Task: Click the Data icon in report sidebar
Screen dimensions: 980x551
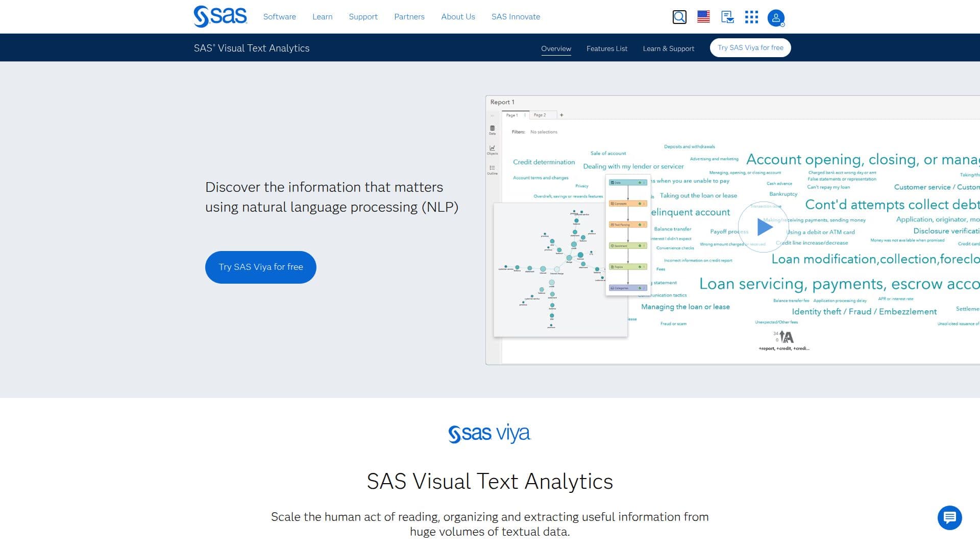Action: tap(492, 130)
